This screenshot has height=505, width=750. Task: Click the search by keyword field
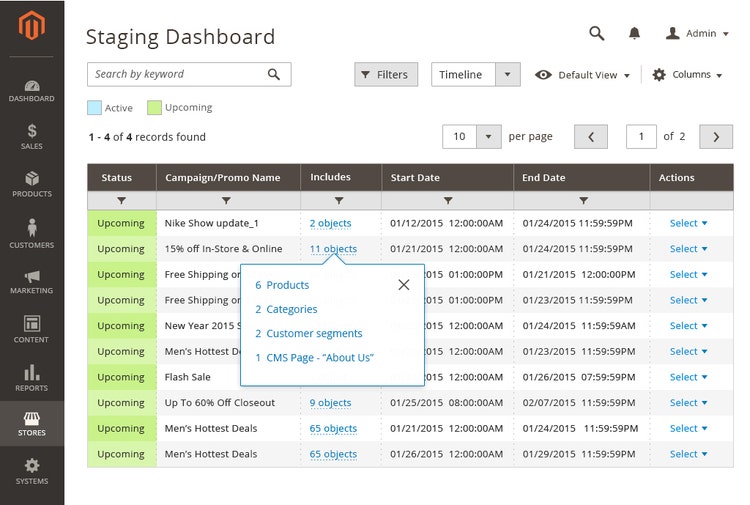click(176, 74)
